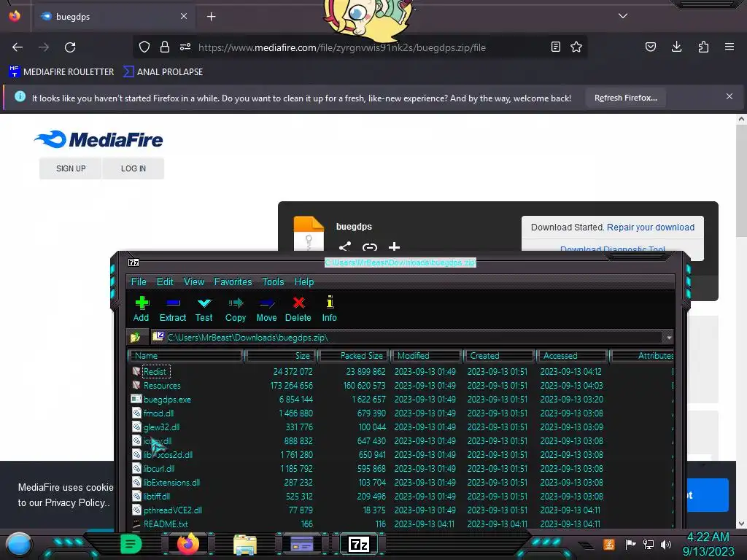Run Test on the archive

click(x=204, y=309)
